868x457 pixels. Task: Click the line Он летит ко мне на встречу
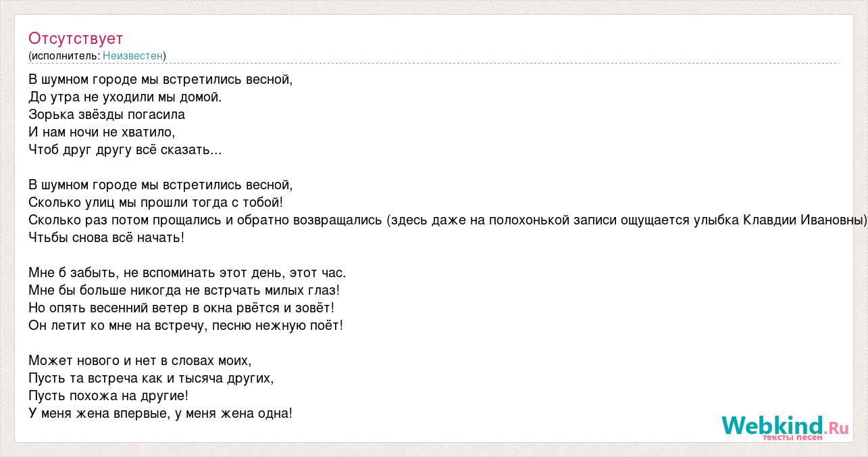click(x=186, y=326)
